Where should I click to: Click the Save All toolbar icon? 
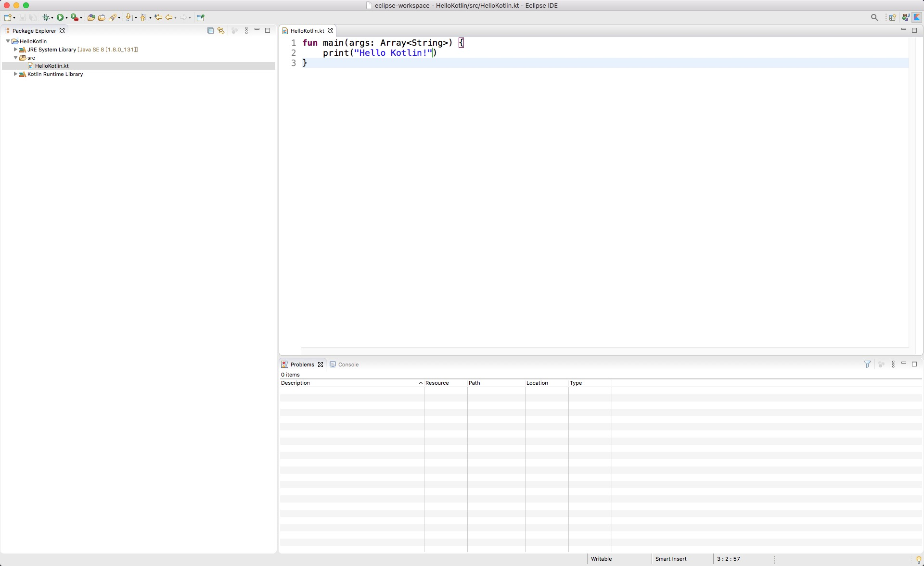33,17
